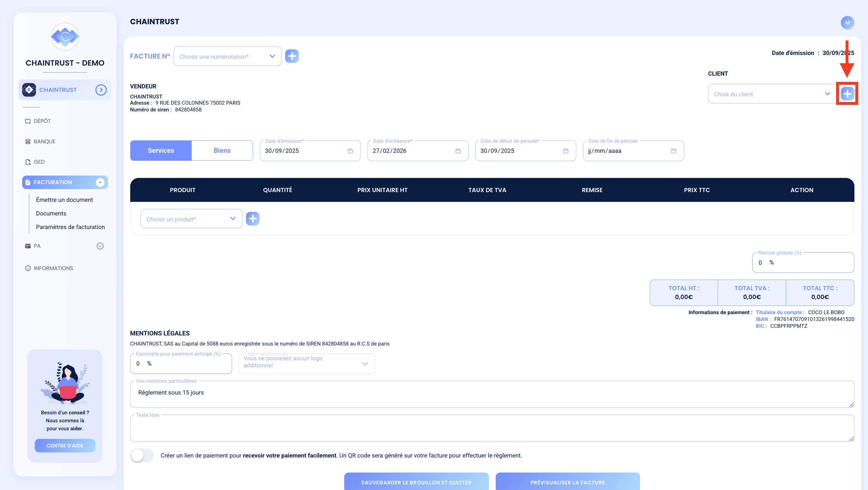Open the Choix du client dropdown

(x=772, y=94)
